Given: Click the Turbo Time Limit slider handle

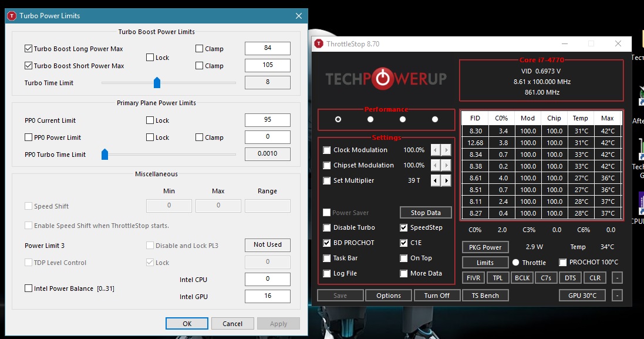Looking at the screenshot, I should coord(157,83).
